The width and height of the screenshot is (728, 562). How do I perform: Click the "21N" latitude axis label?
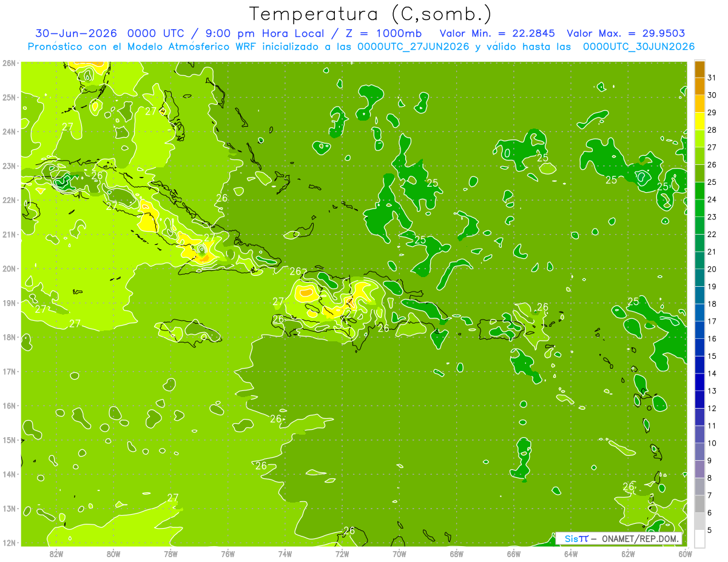9,235
